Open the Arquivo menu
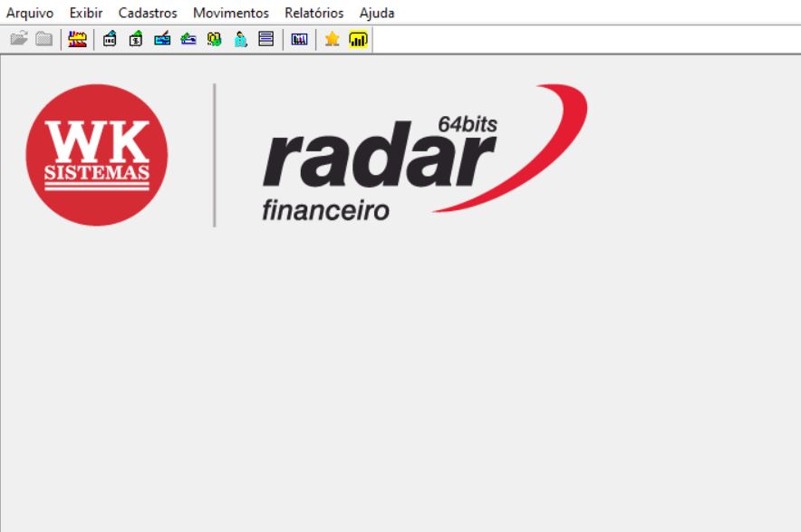This screenshot has height=532, width=801. click(30, 13)
